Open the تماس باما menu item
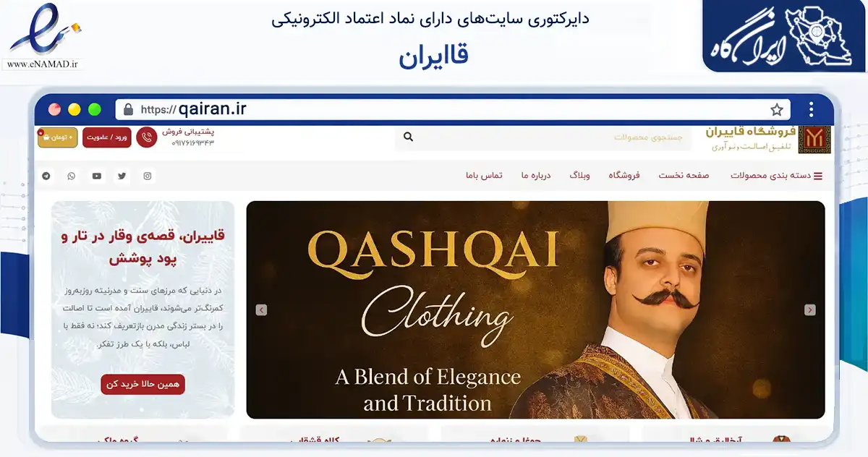Screen dimensions: 868x457 coord(484,176)
